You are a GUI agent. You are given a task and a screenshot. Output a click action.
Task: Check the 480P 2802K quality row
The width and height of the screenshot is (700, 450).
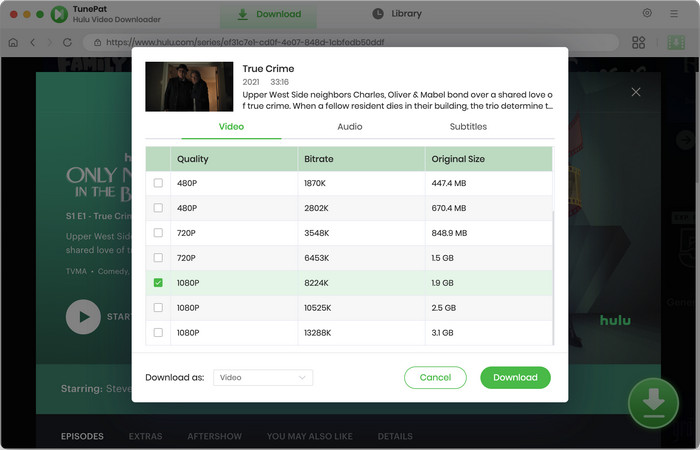coord(158,208)
